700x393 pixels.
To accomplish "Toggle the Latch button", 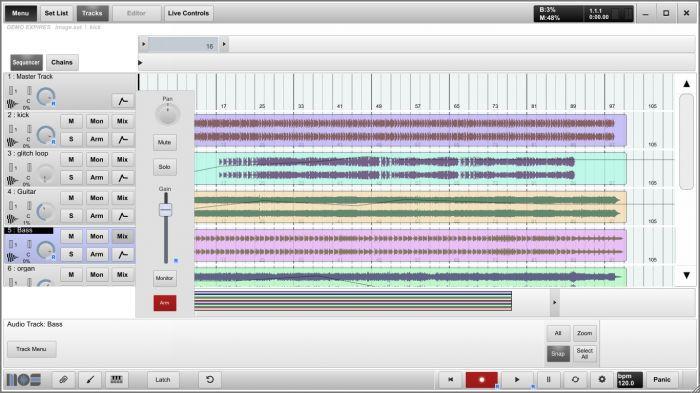I will click(x=163, y=380).
